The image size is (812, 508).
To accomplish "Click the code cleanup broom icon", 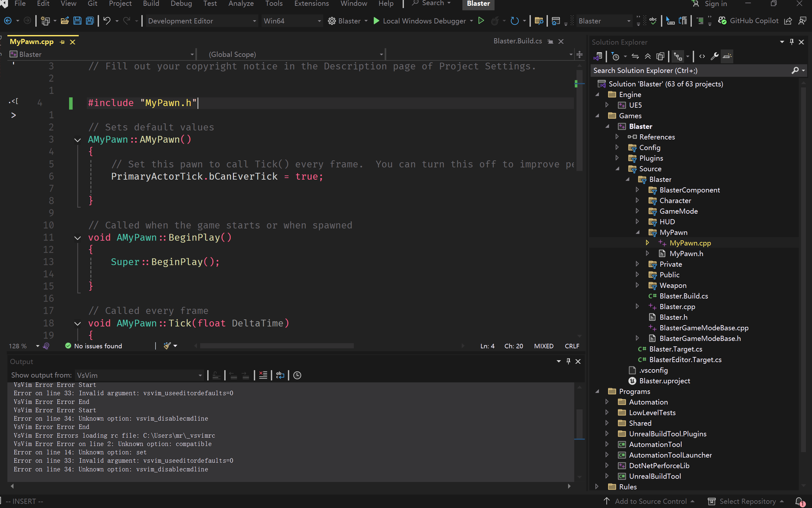I will point(167,346).
